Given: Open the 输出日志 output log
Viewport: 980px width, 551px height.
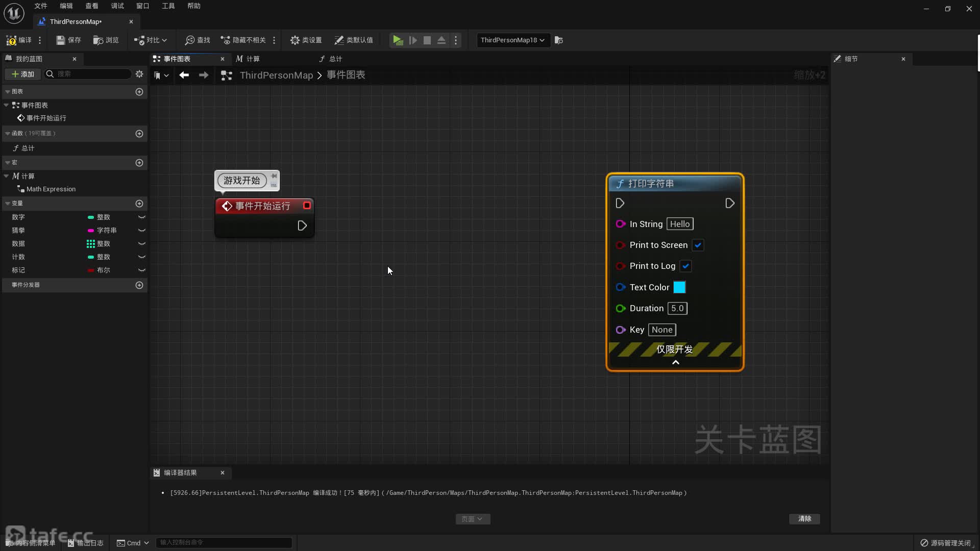Looking at the screenshot, I should tap(86, 543).
